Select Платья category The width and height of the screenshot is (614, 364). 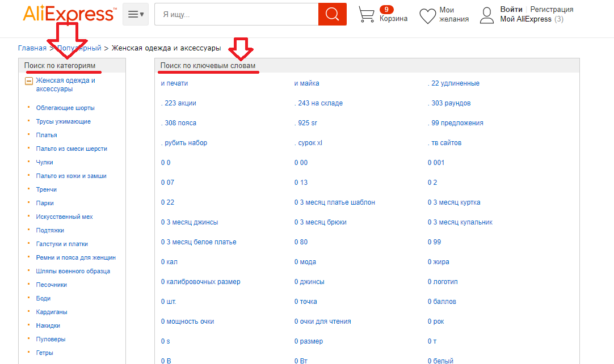[46, 135]
